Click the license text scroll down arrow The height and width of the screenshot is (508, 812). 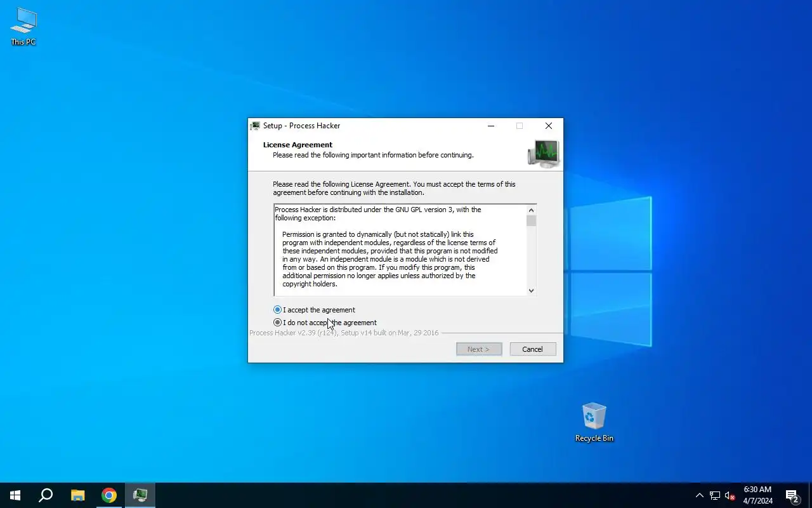click(531, 290)
